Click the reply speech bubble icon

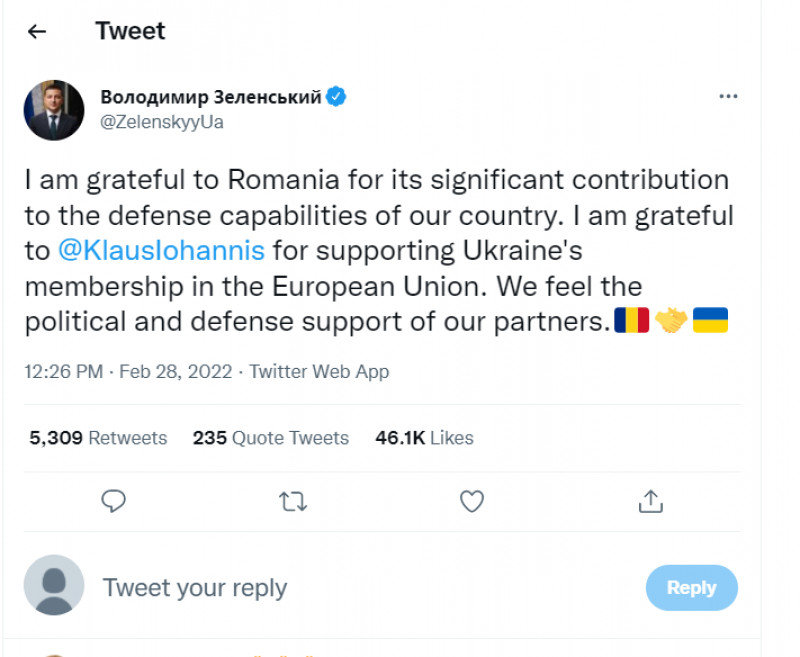pyautogui.click(x=113, y=501)
